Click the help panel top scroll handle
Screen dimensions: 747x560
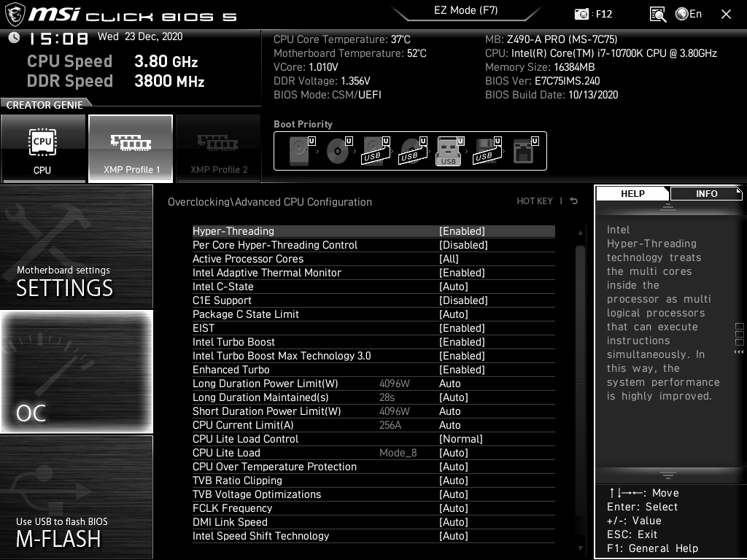[x=668, y=206]
